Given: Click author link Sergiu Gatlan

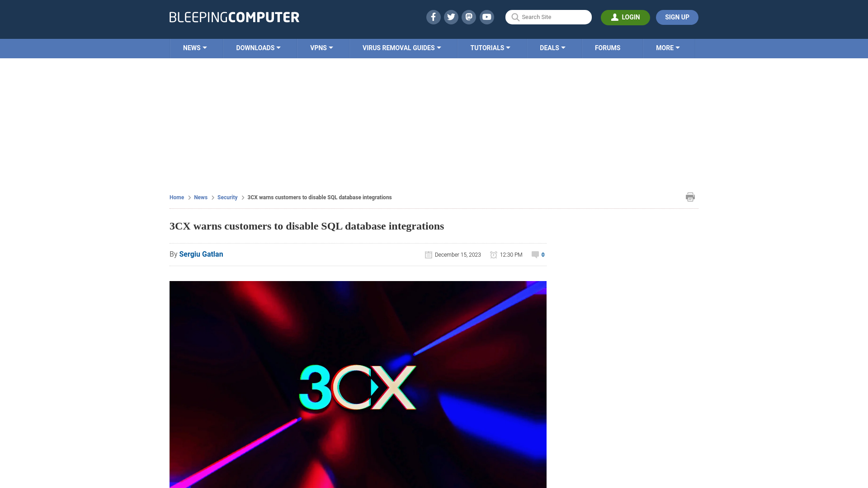Looking at the screenshot, I should point(201,254).
